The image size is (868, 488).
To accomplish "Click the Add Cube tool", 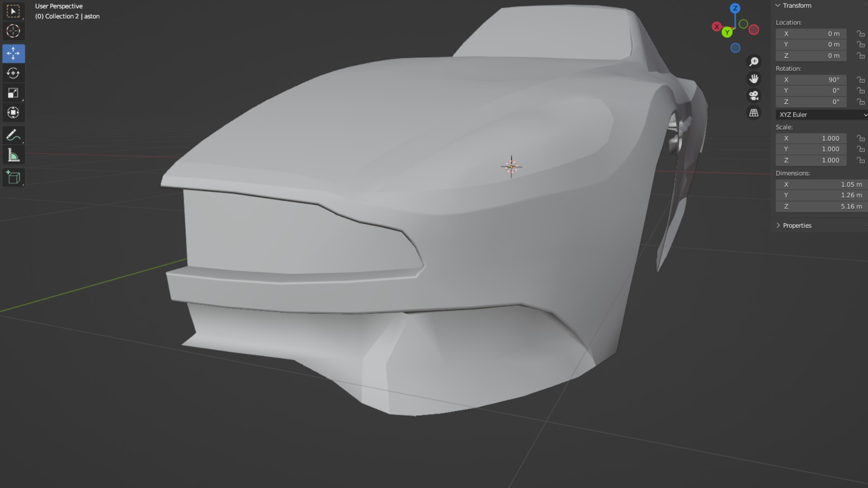I will [x=13, y=178].
